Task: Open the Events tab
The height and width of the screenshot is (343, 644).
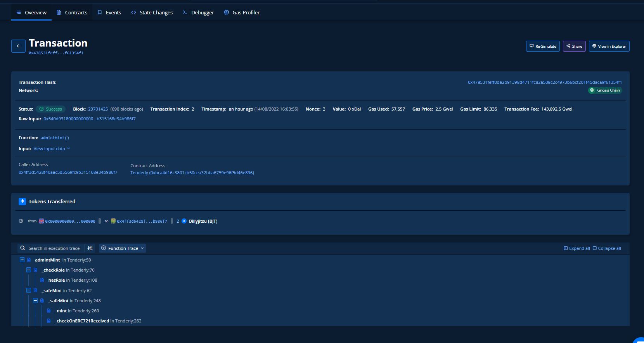Action: coord(109,12)
